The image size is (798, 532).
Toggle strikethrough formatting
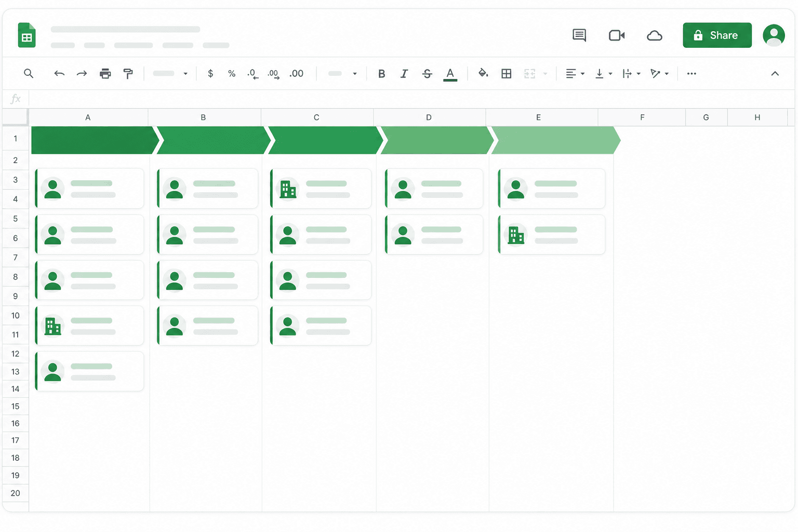427,74
